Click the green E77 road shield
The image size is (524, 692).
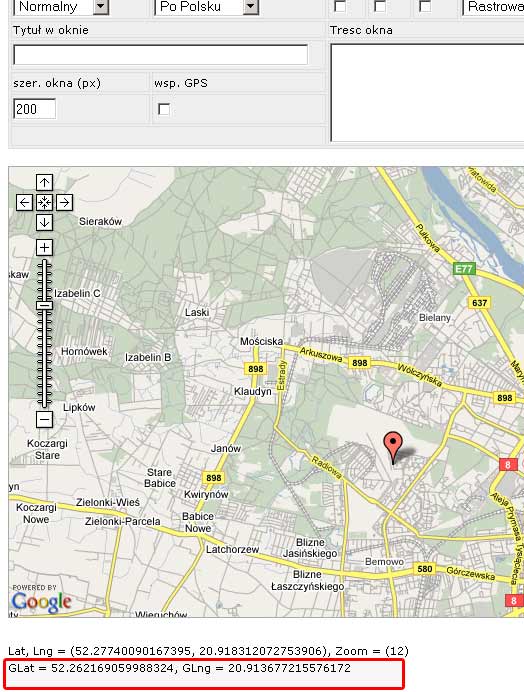[464, 269]
